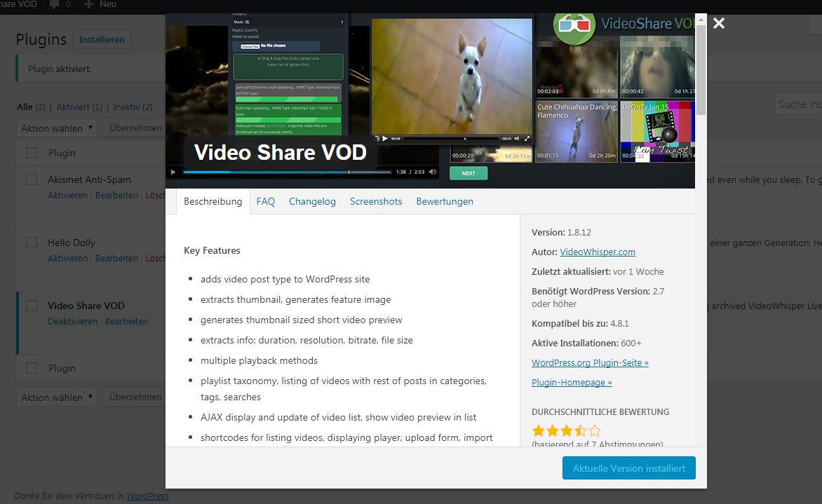This screenshot has width=822, height=504.
Task: Toggle select-all checkbox in table footer
Action: point(32,368)
